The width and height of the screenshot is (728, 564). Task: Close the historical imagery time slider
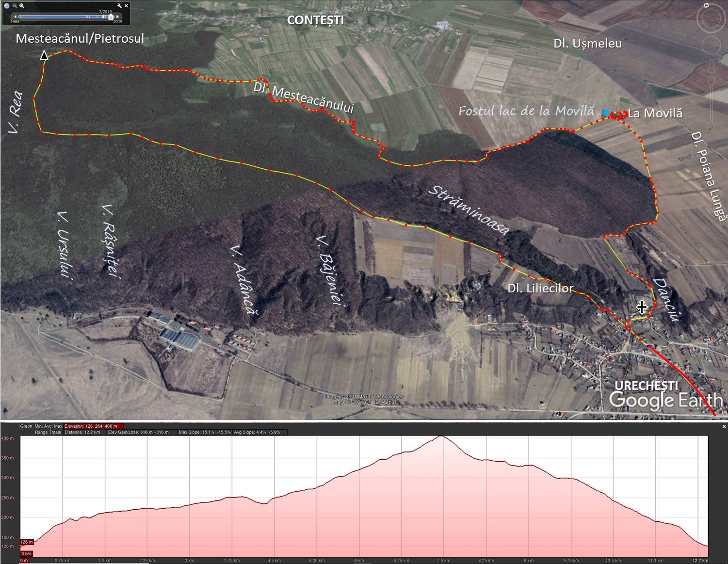click(x=127, y=6)
